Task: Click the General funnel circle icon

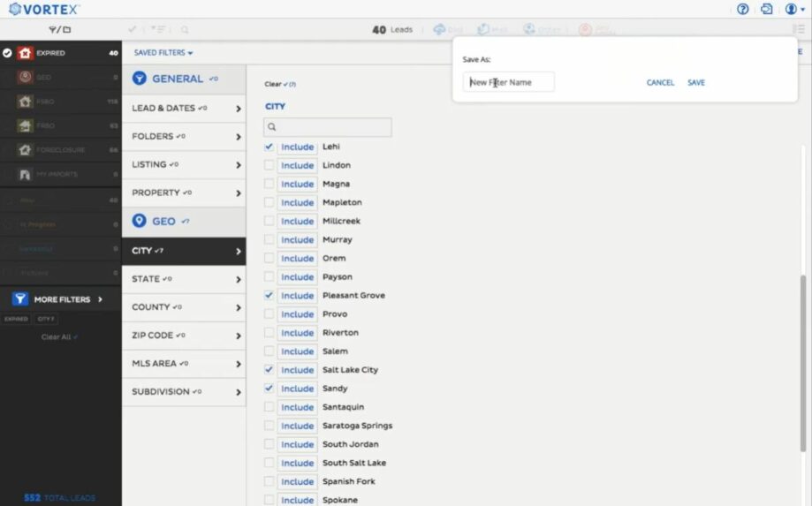Action: coord(139,78)
